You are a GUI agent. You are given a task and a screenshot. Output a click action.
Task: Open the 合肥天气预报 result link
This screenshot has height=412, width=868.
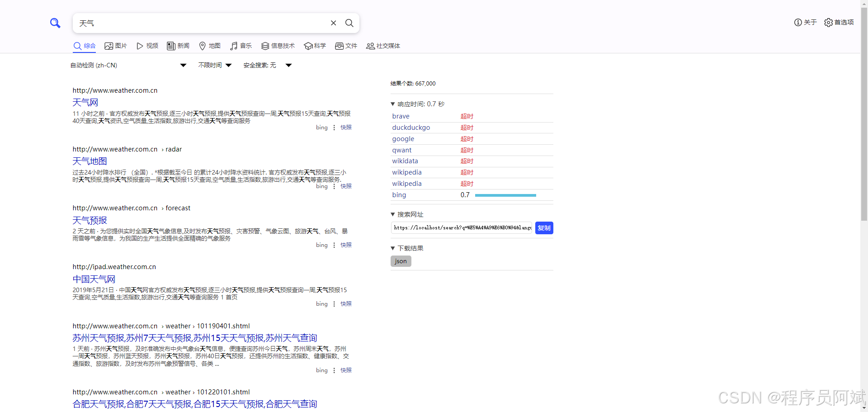(x=195, y=404)
